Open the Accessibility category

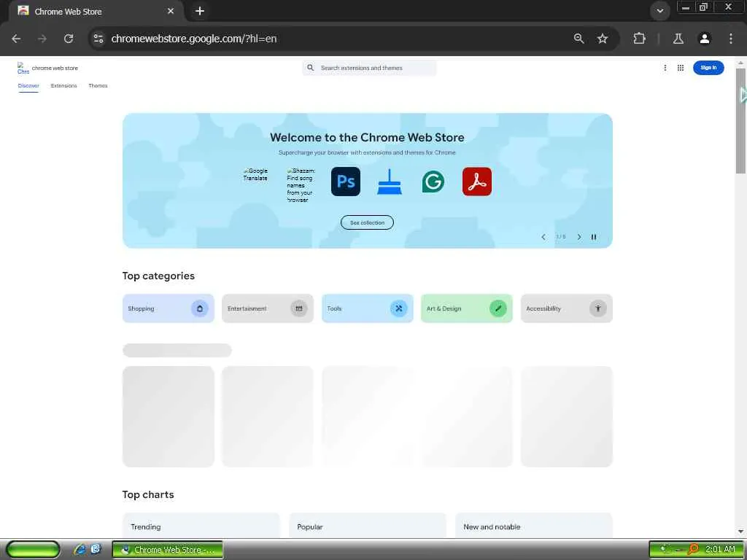pos(566,308)
